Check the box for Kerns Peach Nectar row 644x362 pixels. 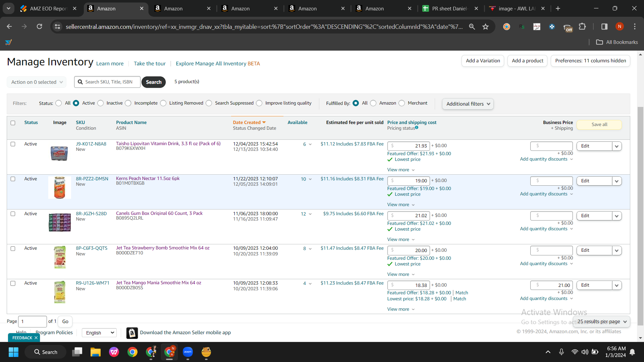click(13, 179)
